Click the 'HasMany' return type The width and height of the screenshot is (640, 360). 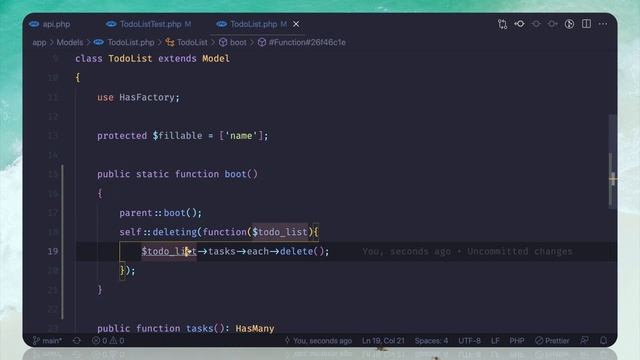255,328
